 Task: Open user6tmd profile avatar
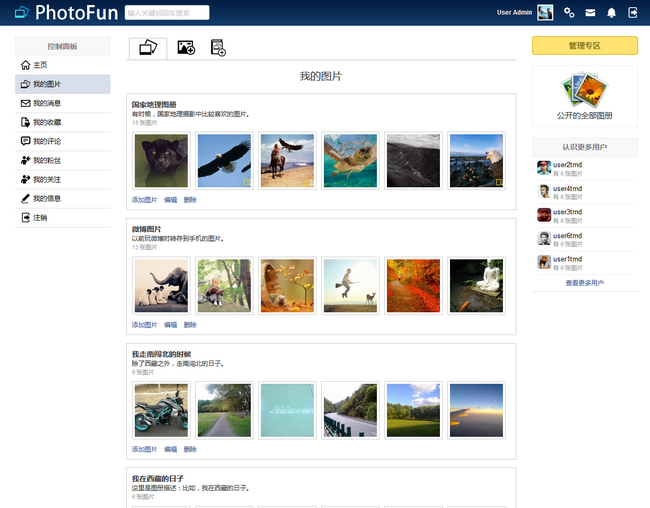pyautogui.click(x=544, y=238)
